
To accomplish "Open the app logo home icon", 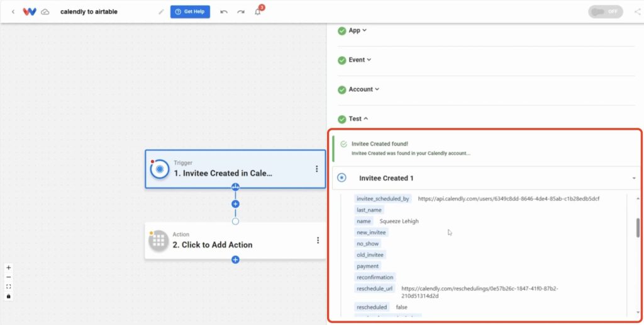I will tap(30, 12).
